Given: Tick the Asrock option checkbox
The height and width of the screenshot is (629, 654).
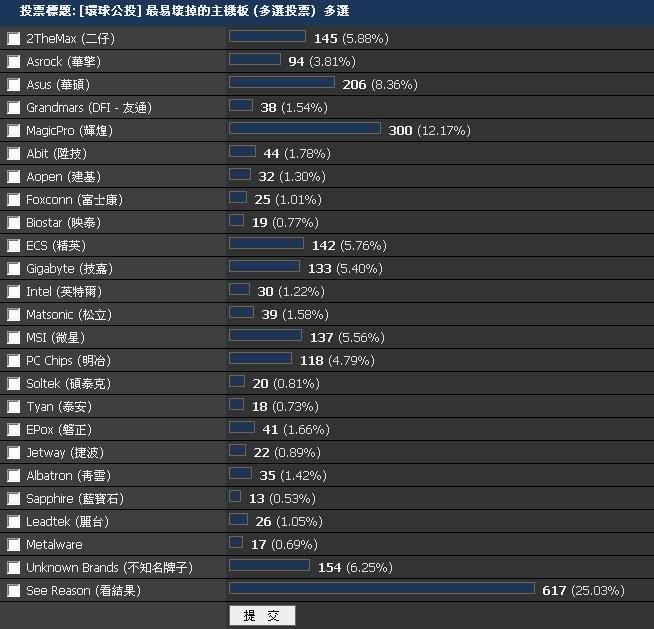Looking at the screenshot, I should coord(13,62).
